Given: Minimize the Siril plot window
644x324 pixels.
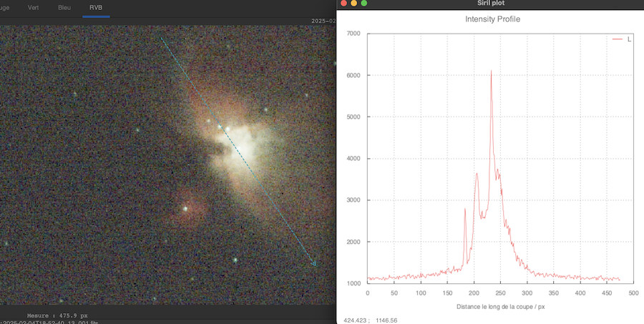Looking at the screenshot, I should pos(353,4).
